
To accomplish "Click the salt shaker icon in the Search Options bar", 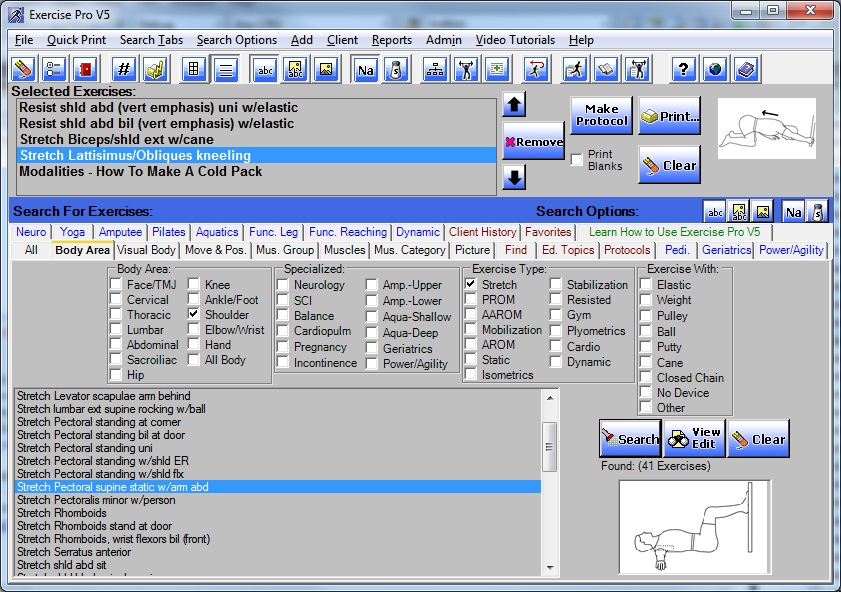I will (x=817, y=212).
